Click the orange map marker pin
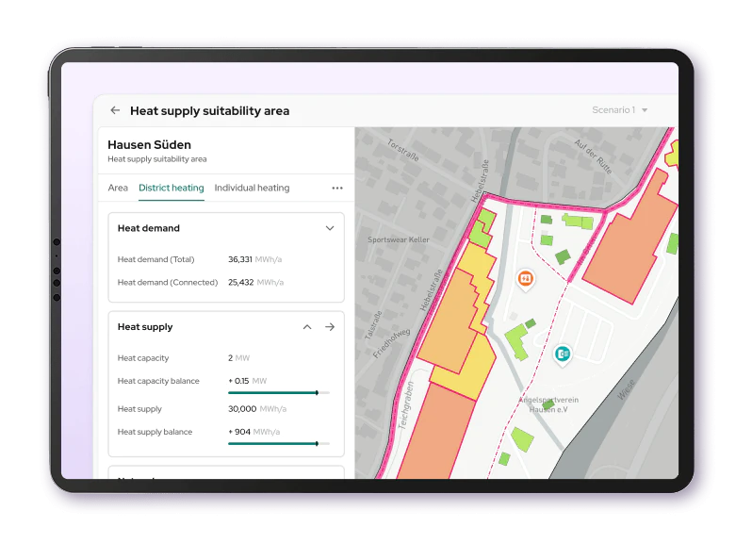752x560 pixels. click(x=526, y=278)
